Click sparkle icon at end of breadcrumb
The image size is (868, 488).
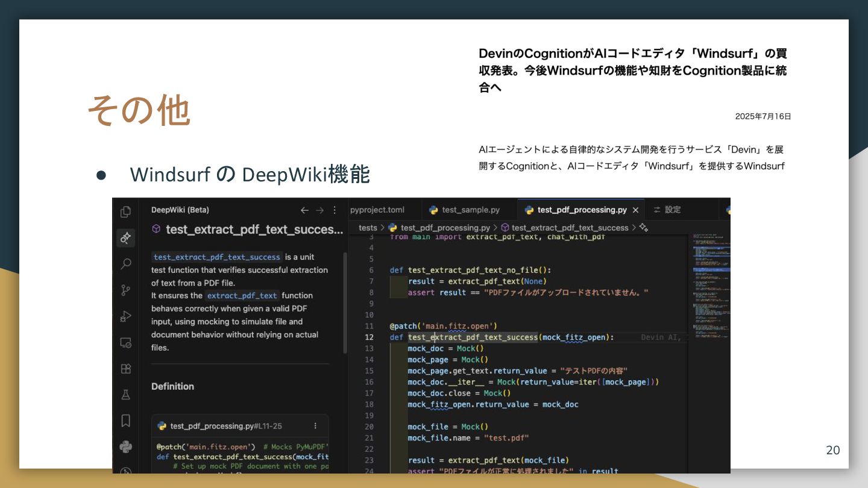coord(643,228)
